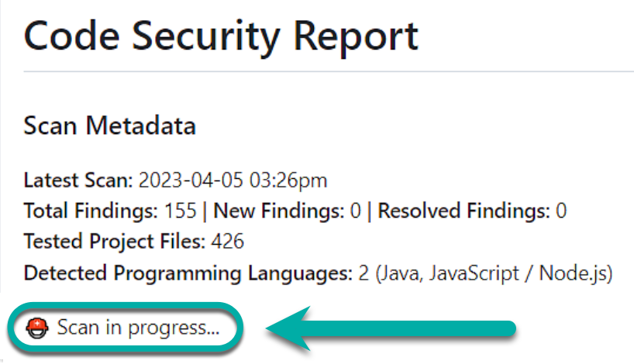634x364 pixels.
Task: Click the "Total Findings:" label
Action: click(x=91, y=211)
